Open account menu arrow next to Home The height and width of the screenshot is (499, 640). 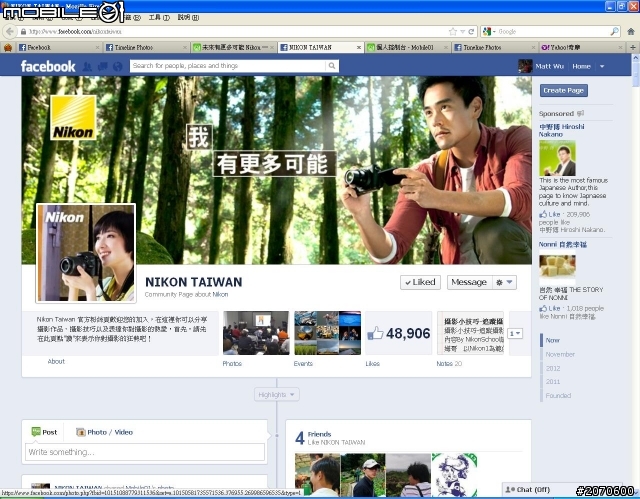pyautogui.click(x=602, y=66)
